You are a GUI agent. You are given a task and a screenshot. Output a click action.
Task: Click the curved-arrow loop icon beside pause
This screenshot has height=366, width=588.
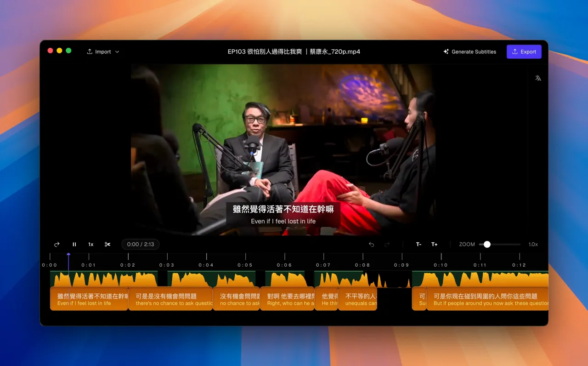[x=57, y=244]
